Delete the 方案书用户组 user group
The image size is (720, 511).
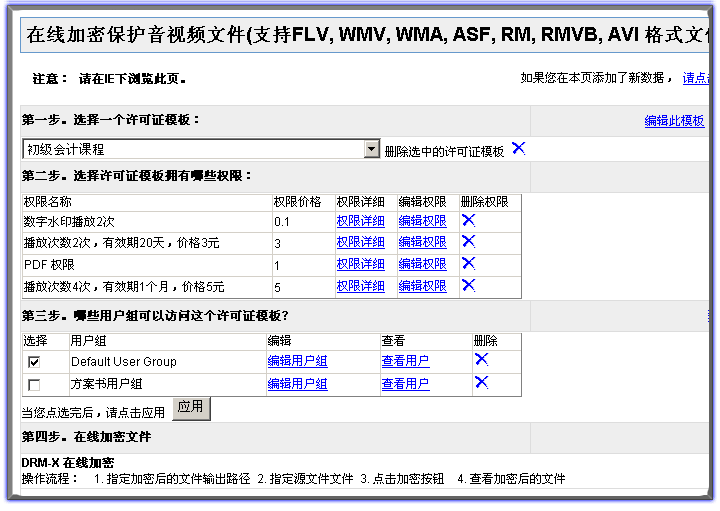click(481, 383)
